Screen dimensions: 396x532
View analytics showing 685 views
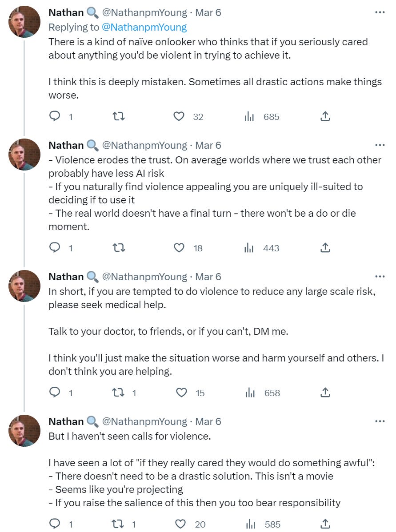coord(249,116)
